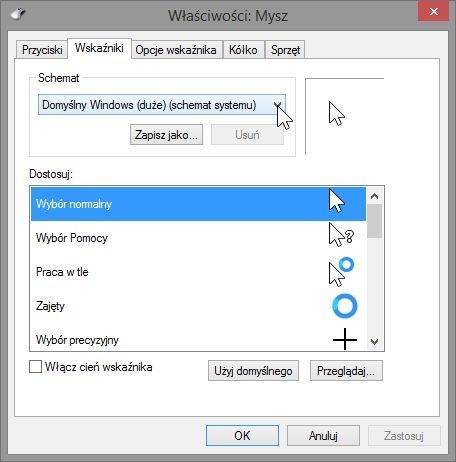456x462 pixels.
Task: Click the Użyj domyślnego button
Action: point(253,370)
